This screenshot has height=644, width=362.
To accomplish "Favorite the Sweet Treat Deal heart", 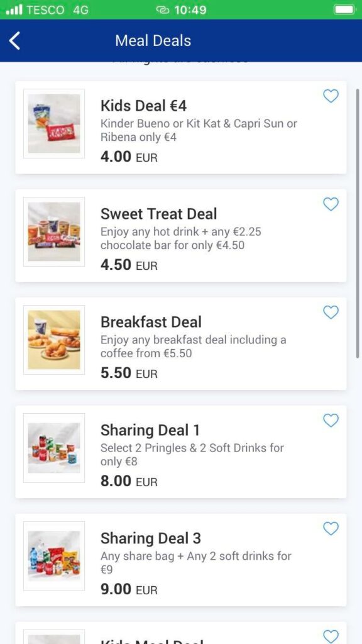I will pyautogui.click(x=331, y=204).
